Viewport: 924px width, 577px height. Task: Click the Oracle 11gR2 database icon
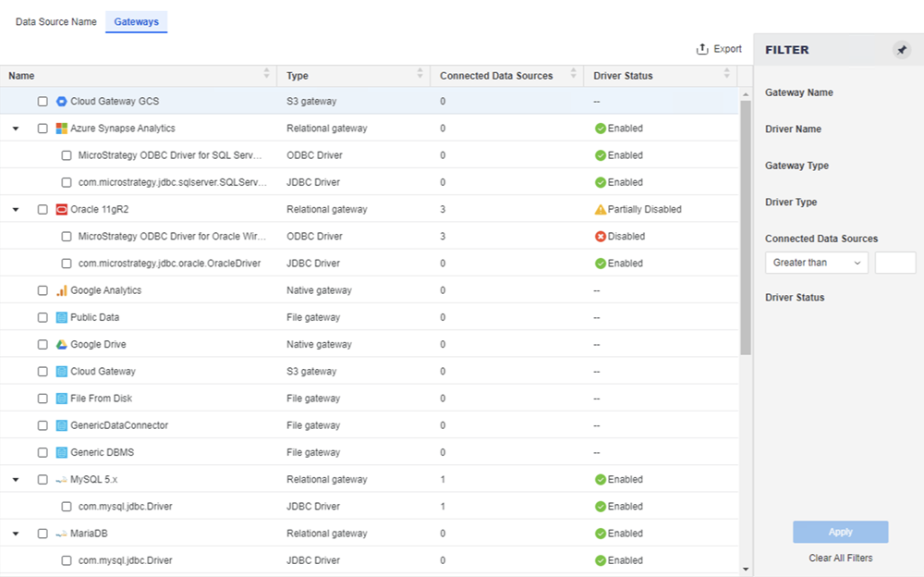coord(62,210)
